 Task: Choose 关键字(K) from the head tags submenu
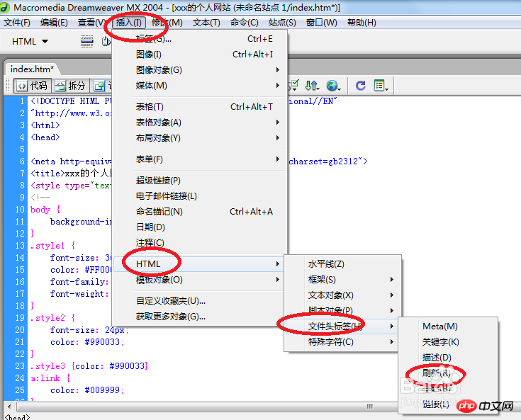pos(448,342)
